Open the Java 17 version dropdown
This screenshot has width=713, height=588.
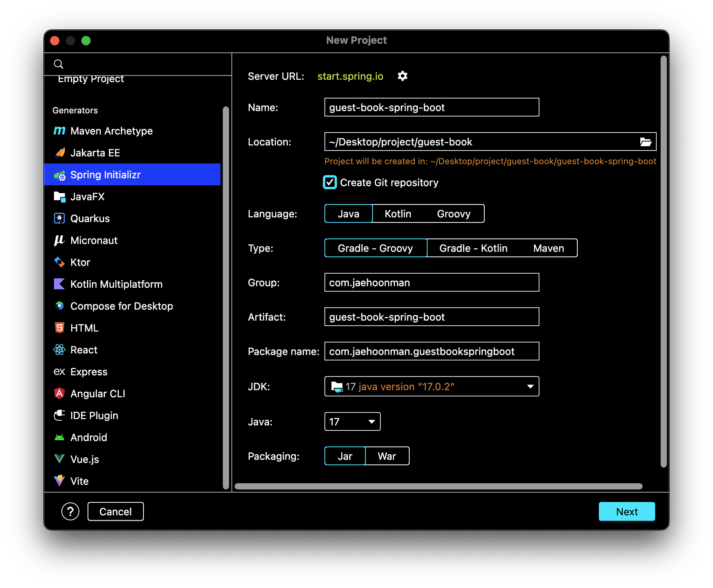[x=353, y=422]
